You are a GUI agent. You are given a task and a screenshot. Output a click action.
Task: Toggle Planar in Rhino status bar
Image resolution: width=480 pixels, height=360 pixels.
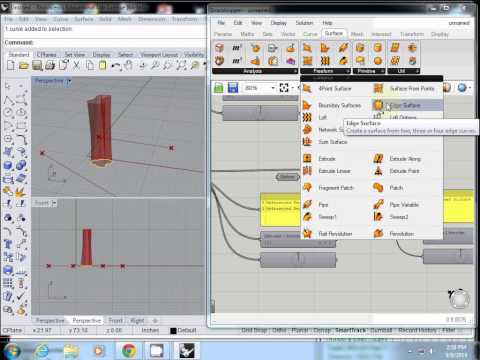[x=300, y=330]
